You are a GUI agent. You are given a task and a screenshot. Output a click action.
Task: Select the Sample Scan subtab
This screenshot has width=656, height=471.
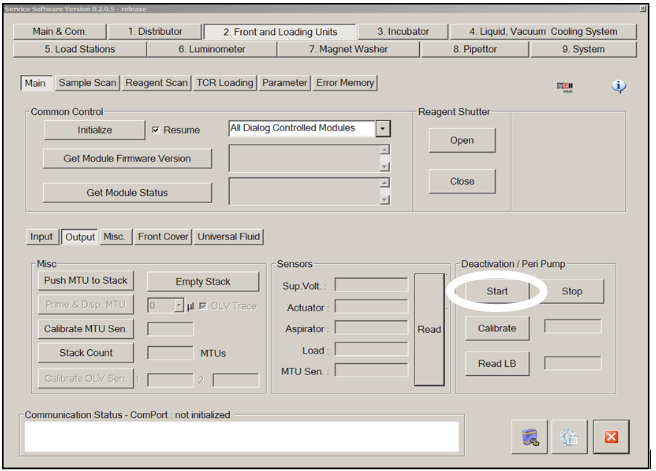click(89, 83)
